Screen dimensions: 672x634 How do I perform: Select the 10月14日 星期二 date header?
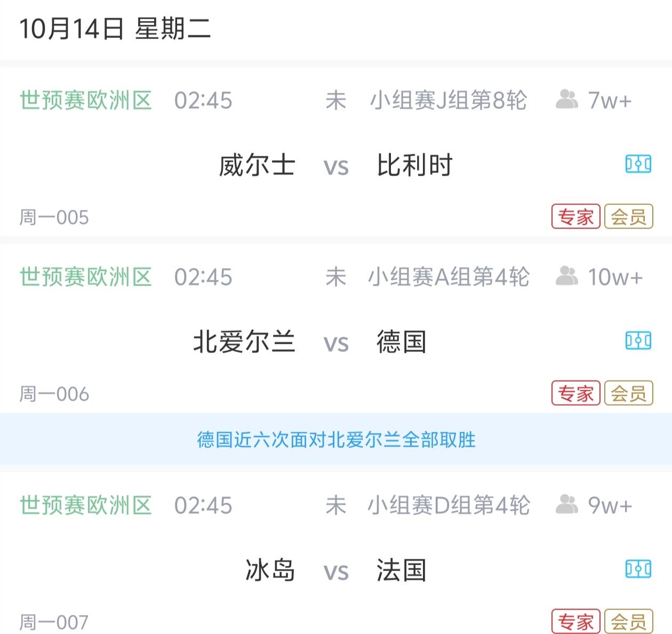coord(115,29)
